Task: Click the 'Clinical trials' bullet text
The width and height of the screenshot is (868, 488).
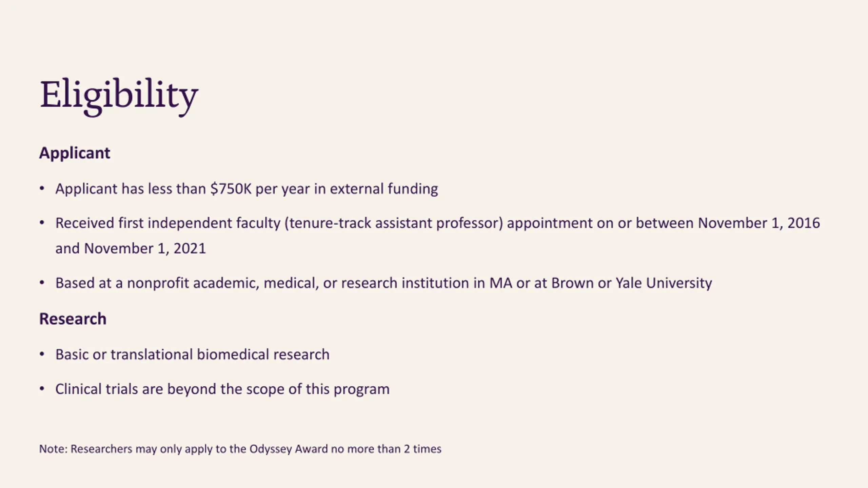Action: 96,389
